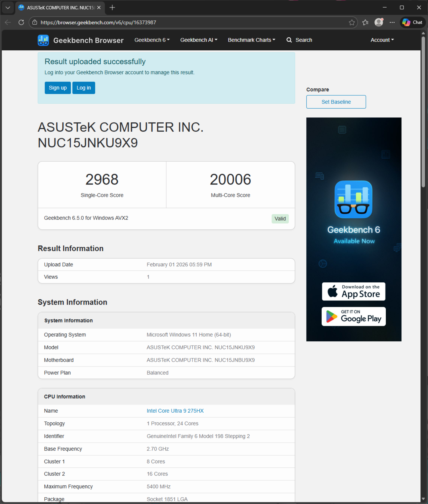The image size is (428, 504).
Task: Open the Get it on Google Play badge
Action: tap(353, 317)
